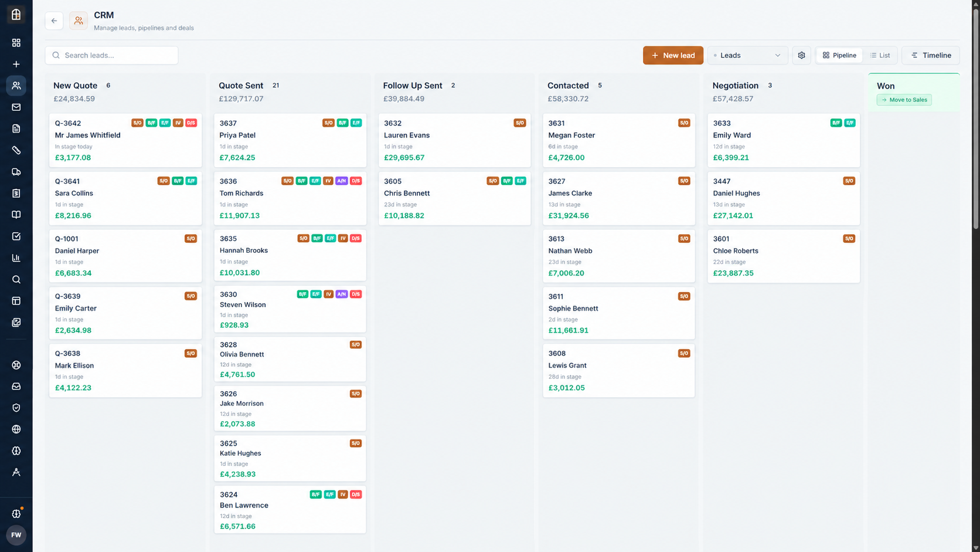Image resolution: width=980 pixels, height=552 pixels.
Task: Click the magnifier search icon in sidebar
Action: 16,279
